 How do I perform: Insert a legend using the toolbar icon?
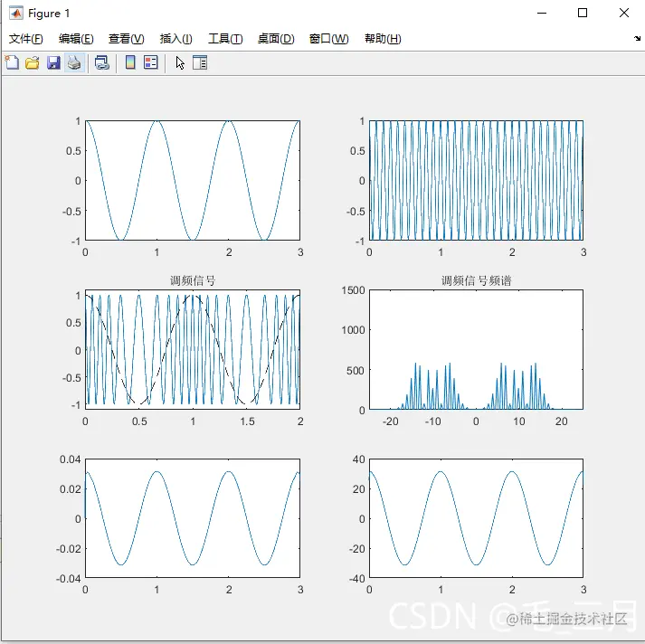point(151,63)
